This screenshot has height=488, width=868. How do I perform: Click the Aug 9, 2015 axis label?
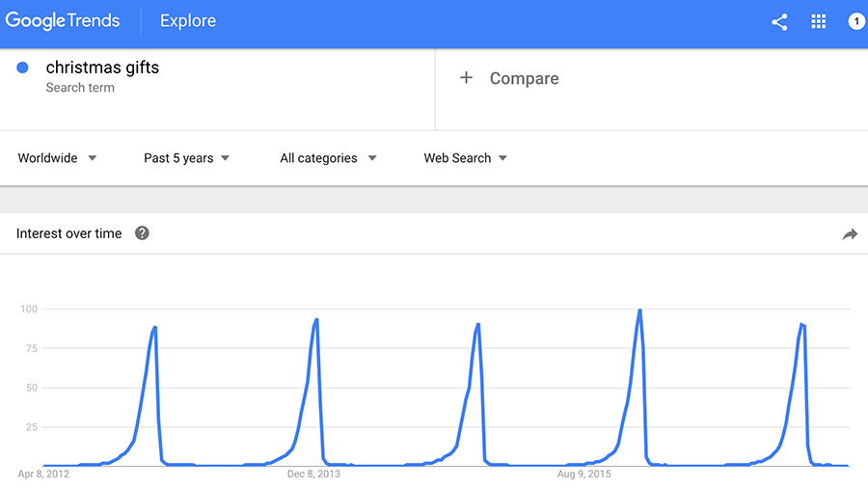(x=584, y=474)
